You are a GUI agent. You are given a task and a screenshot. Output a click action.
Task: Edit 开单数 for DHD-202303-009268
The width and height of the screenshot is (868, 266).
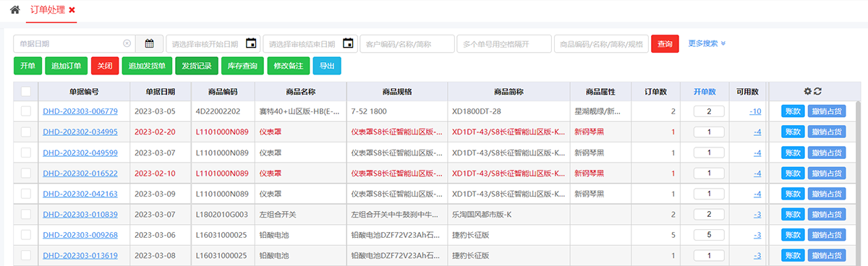pos(709,235)
